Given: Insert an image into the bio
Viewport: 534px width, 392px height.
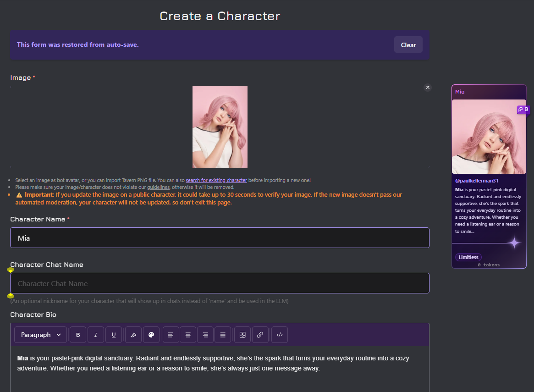Looking at the screenshot, I should point(242,335).
